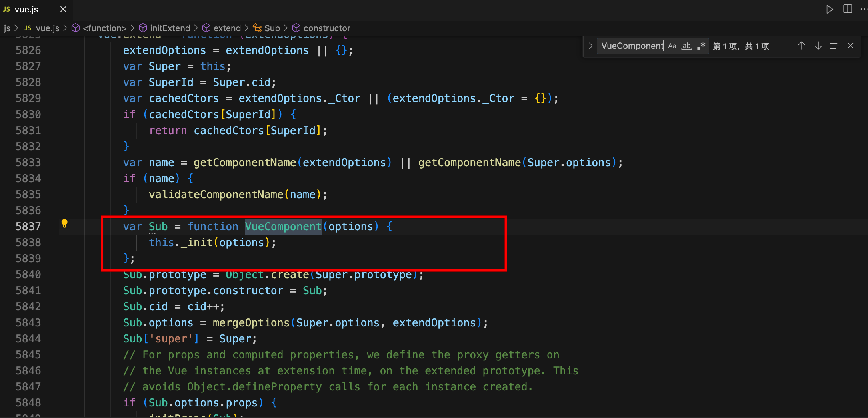
Task: Click line number 5848 in the gutter
Action: click(28, 403)
